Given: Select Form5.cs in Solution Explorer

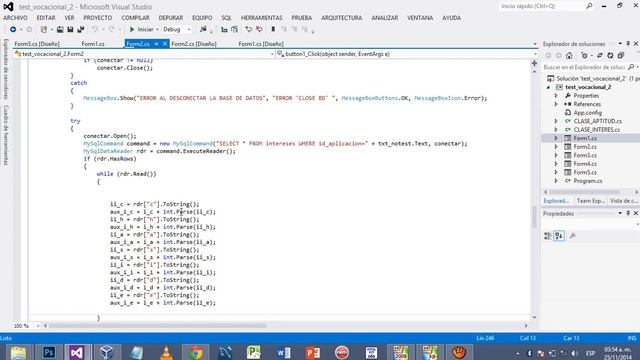Looking at the screenshot, I should click(584, 172).
